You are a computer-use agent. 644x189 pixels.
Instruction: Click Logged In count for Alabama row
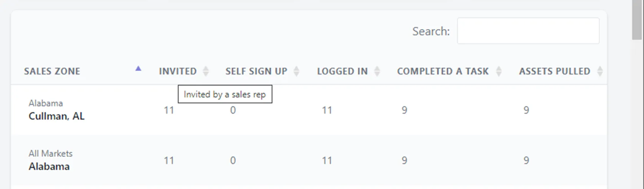[x=327, y=160]
